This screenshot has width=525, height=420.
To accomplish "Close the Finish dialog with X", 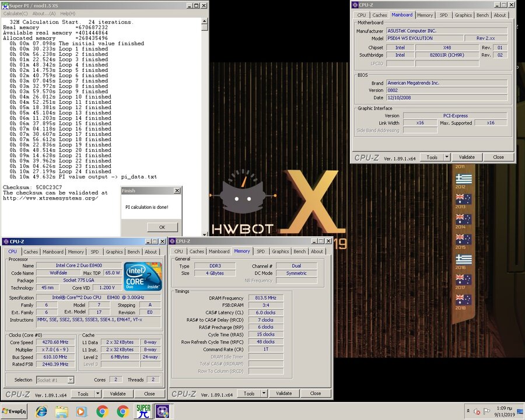I will pyautogui.click(x=177, y=191).
